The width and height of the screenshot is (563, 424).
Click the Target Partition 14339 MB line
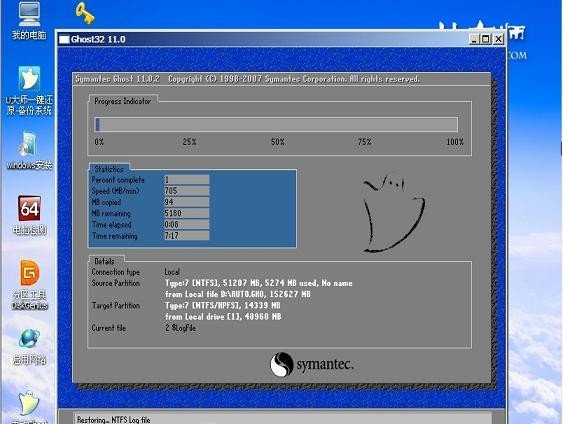223,306
